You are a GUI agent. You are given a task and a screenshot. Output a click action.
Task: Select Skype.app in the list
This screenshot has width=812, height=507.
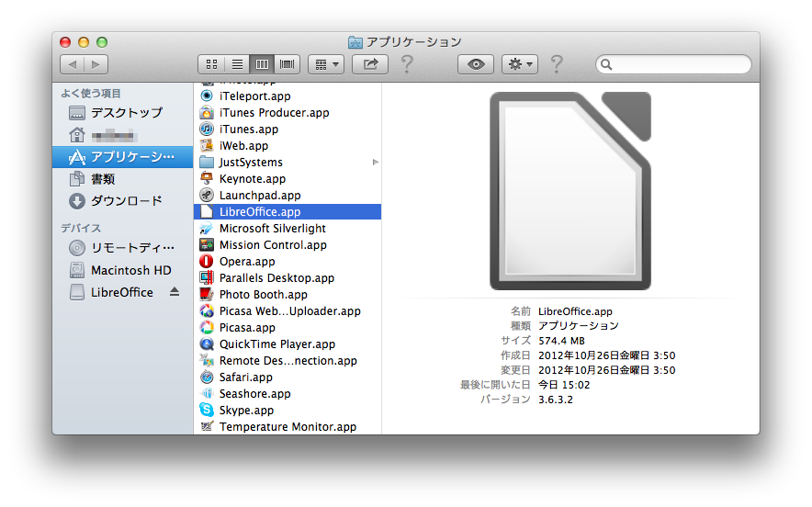(288, 411)
